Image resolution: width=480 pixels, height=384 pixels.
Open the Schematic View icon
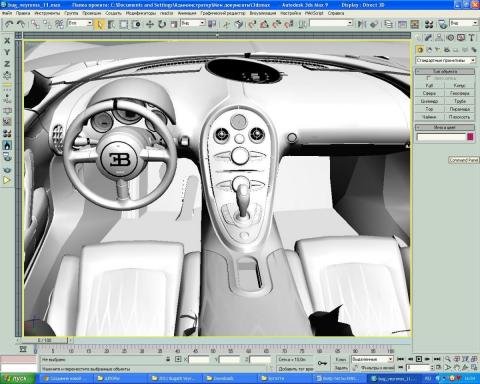click(415, 24)
